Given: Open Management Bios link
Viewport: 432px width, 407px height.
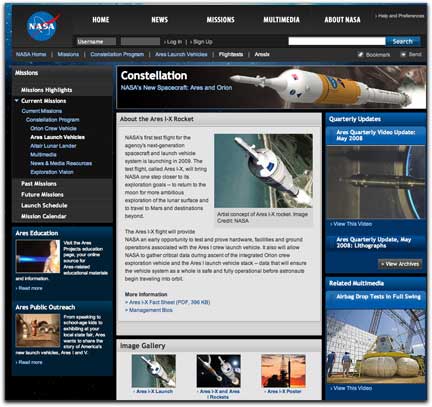Looking at the screenshot, I should coord(149,310).
